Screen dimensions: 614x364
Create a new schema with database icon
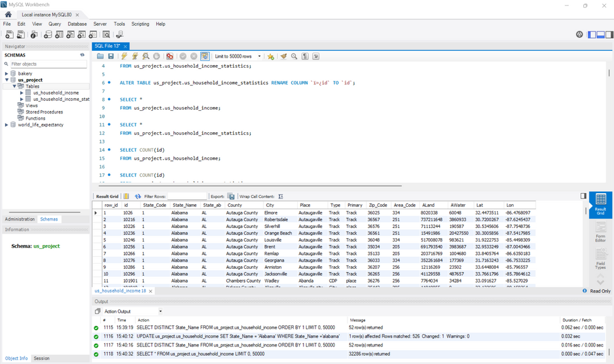48,34
